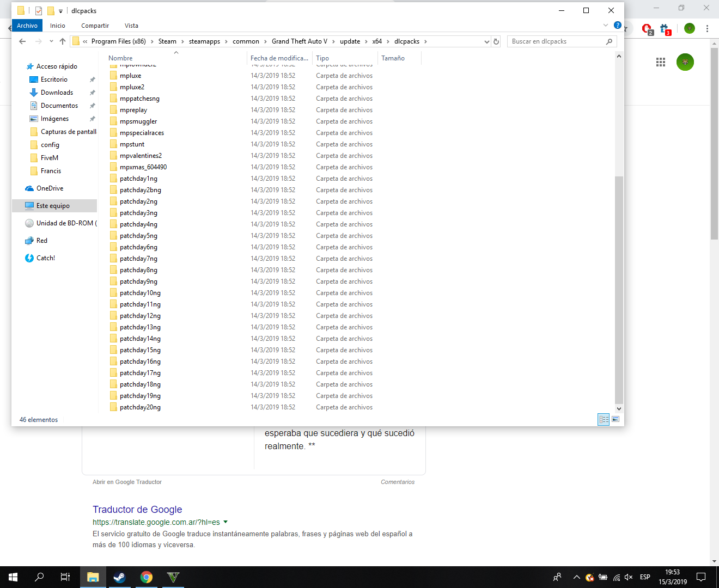This screenshot has height=588, width=719.
Task: Expand the chevron after dlcpacks in breadcrumb
Action: [425, 41]
